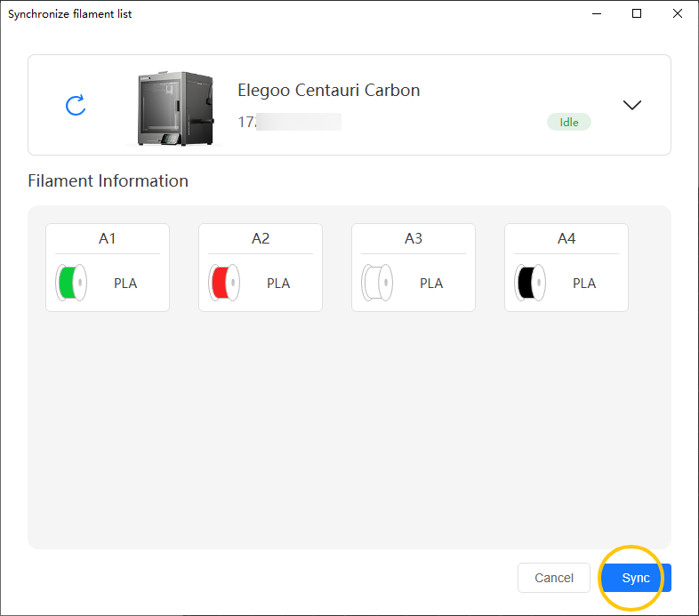The width and height of the screenshot is (699, 616).
Task: Click the printer IP address text
Action: click(289, 122)
